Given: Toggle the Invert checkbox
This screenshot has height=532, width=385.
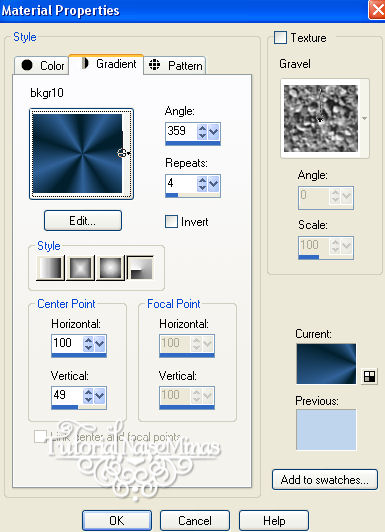Looking at the screenshot, I should pos(171,222).
